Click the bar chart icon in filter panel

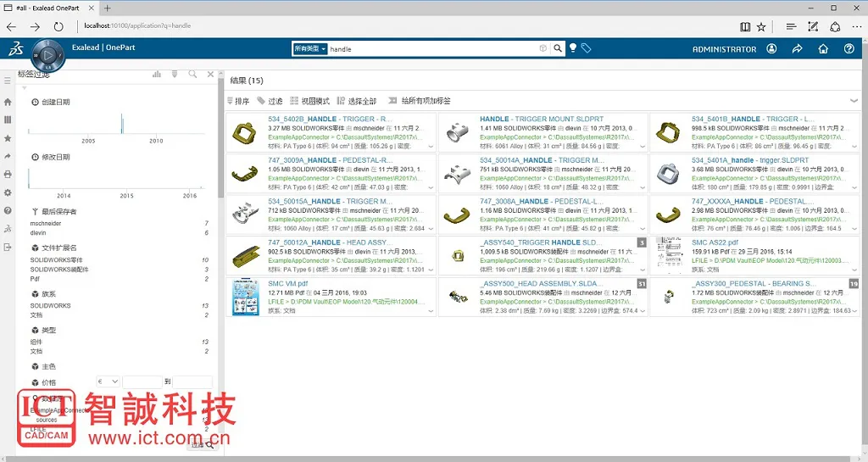(x=157, y=75)
